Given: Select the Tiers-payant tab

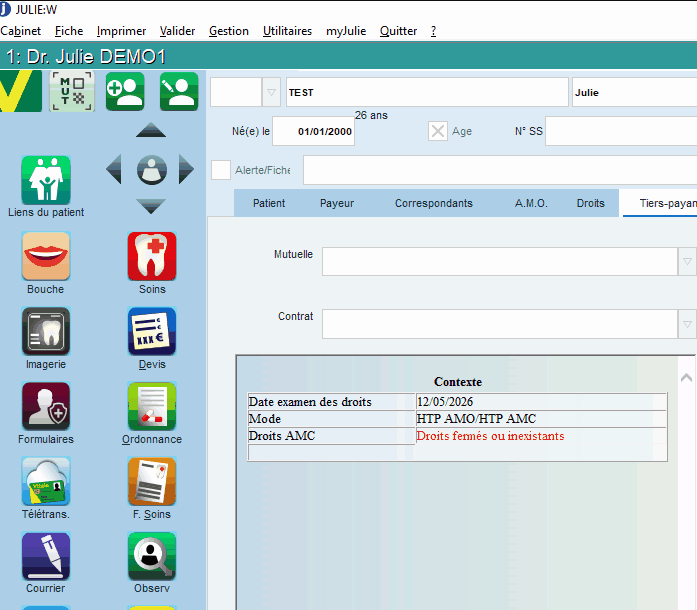Looking at the screenshot, I should [660, 203].
